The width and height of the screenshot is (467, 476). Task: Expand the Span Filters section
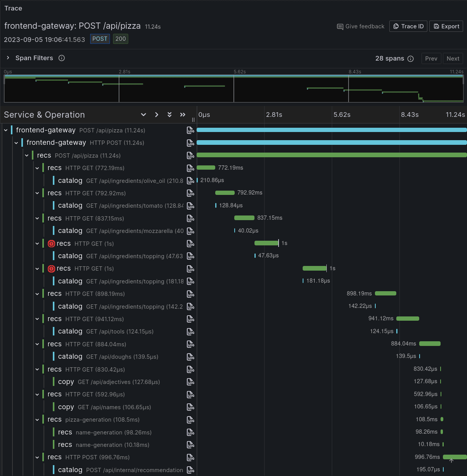(x=7, y=58)
